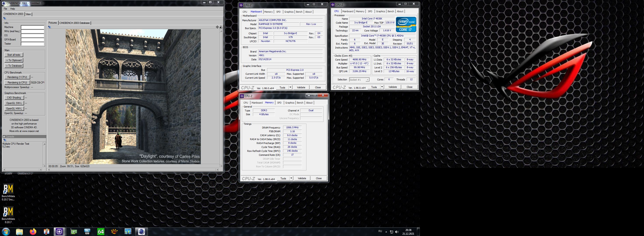The width and height of the screenshot is (644, 236).
Task: Open AIDA64 from the taskbar
Action: pos(101,231)
